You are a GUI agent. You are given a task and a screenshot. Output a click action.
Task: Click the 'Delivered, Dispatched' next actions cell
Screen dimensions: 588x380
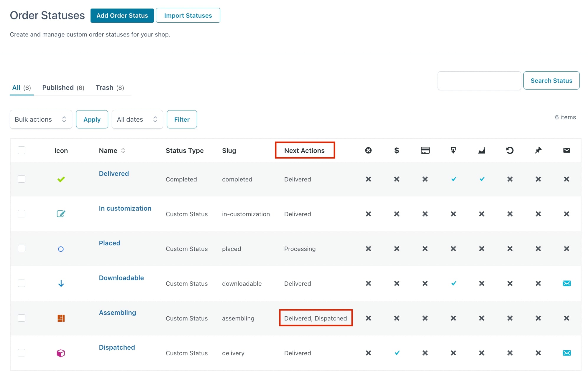point(316,318)
